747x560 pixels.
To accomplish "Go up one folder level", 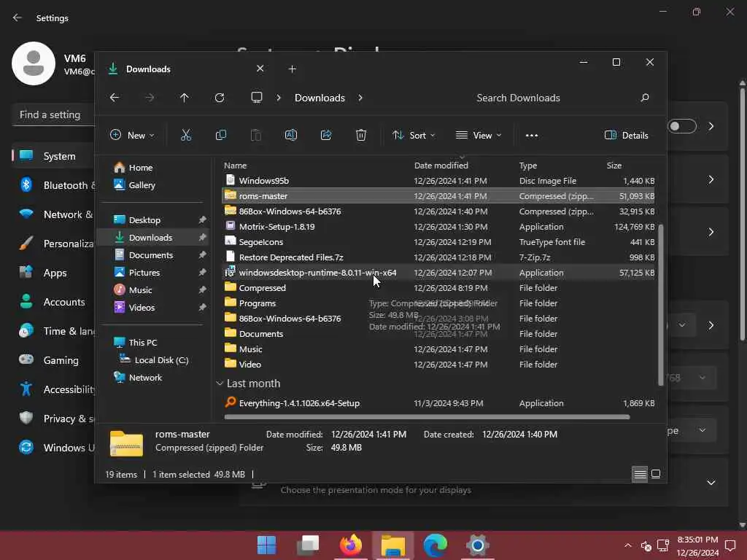I will coord(185,98).
